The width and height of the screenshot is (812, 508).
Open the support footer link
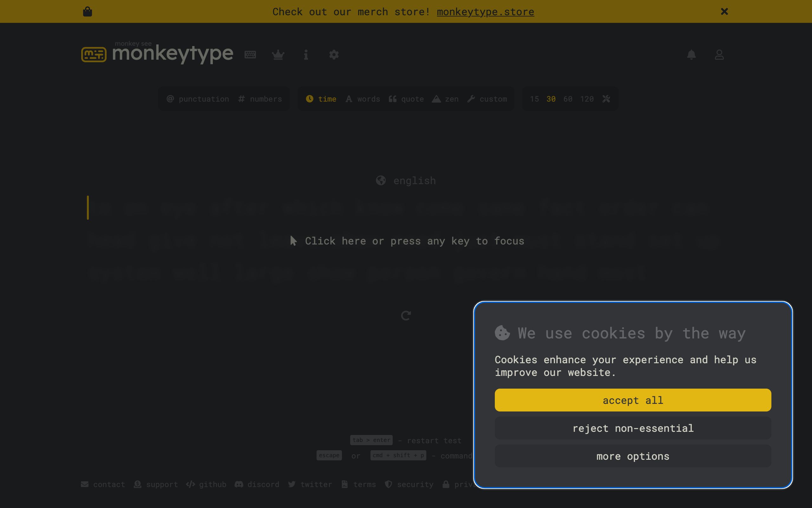pyautogui.click(x=156, y=484)
